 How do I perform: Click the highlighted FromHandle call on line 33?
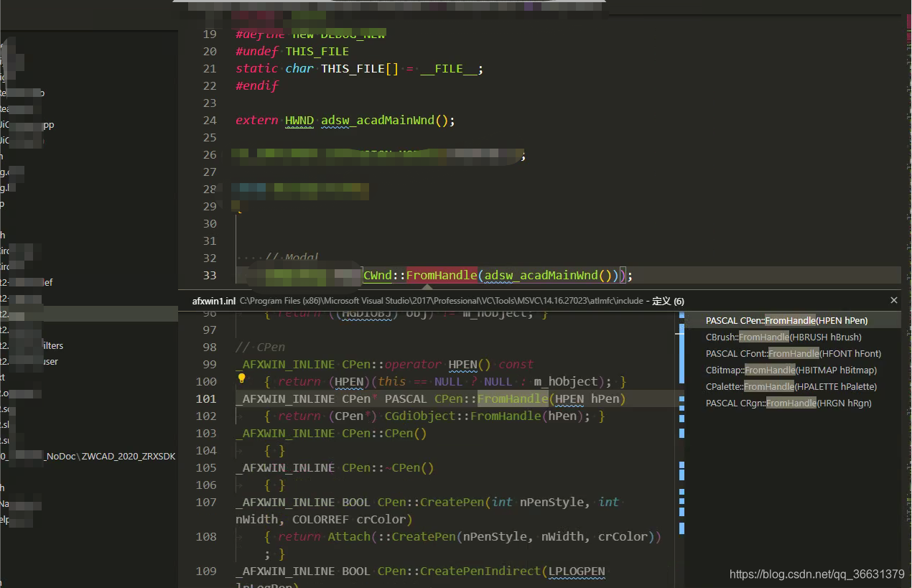coord(442,276)
